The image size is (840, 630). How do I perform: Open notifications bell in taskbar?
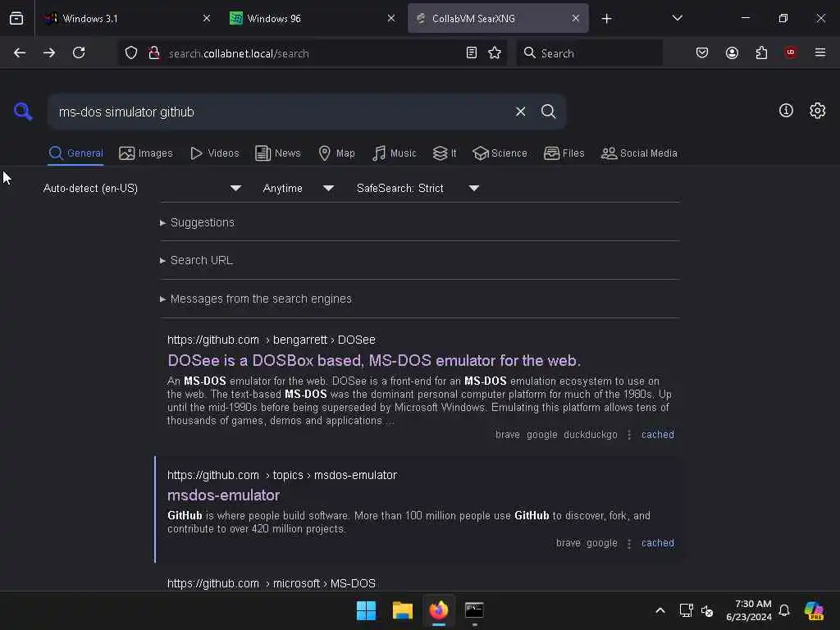tap(784, 610)
